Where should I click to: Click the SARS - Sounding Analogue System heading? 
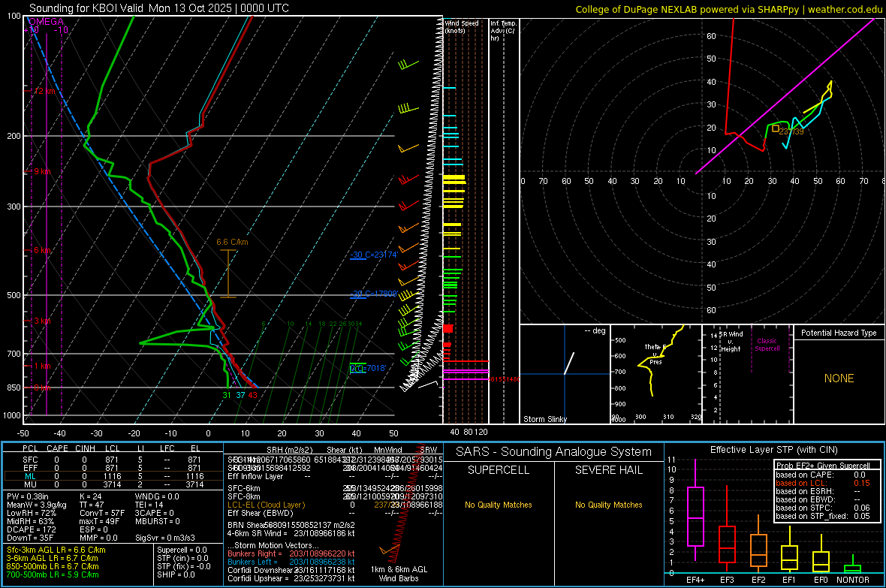[x=554, y=452]
